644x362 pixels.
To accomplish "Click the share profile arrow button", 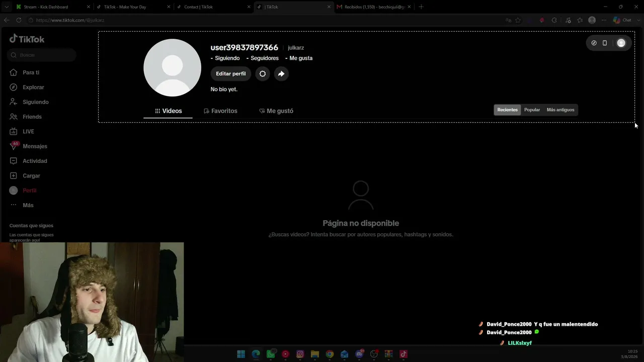I will (281, 74).
